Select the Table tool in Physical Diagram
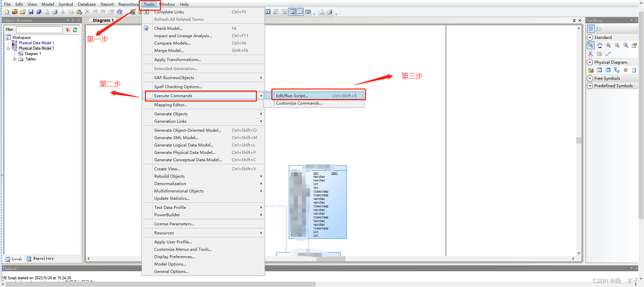Image resolution: width=644 pixels, height=287 pixels. point(599,70)
